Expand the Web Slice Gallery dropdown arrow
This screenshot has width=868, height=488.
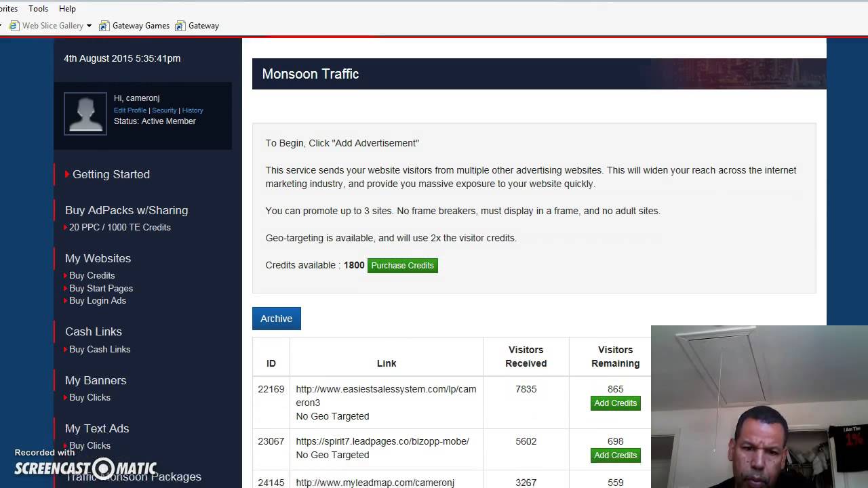pyautogui.click(x=89, y=26)
